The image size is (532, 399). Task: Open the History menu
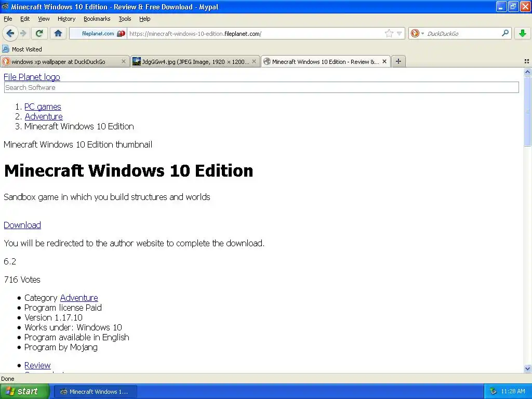66,19
